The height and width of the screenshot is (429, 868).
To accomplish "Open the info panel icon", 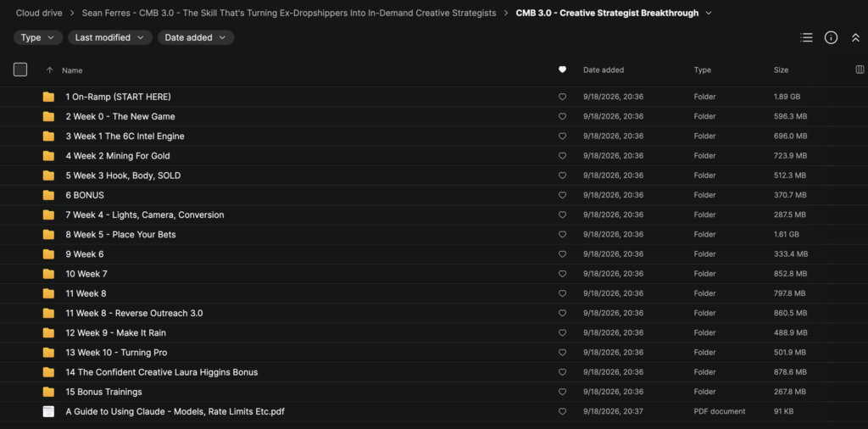I will click(x=831, y=37).
